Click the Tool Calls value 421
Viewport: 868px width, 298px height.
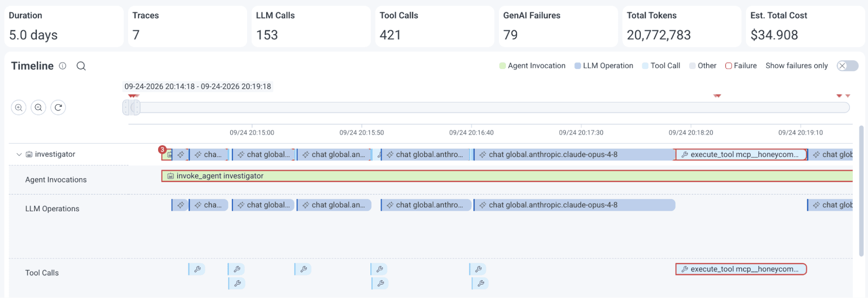[x=390, y=35]
